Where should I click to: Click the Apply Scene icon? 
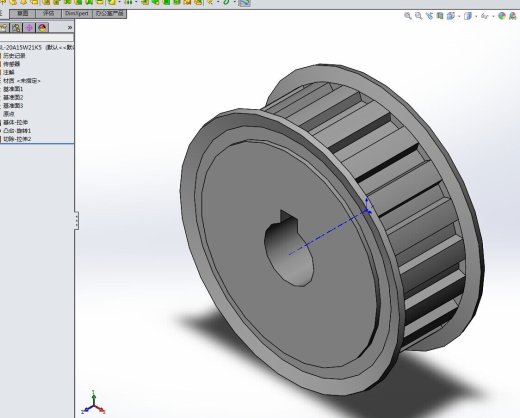tap(513, 16)
